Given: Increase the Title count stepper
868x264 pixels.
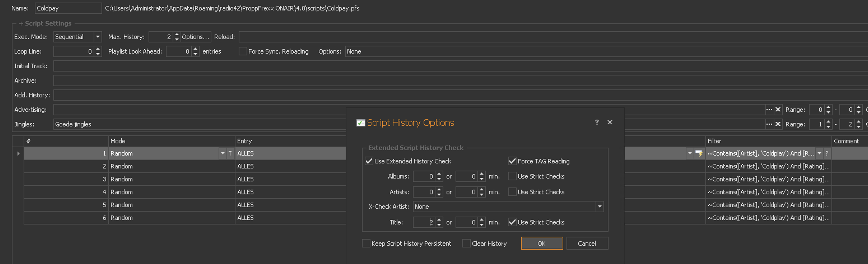Looking at the screenshot, I should tap(439, 220).
